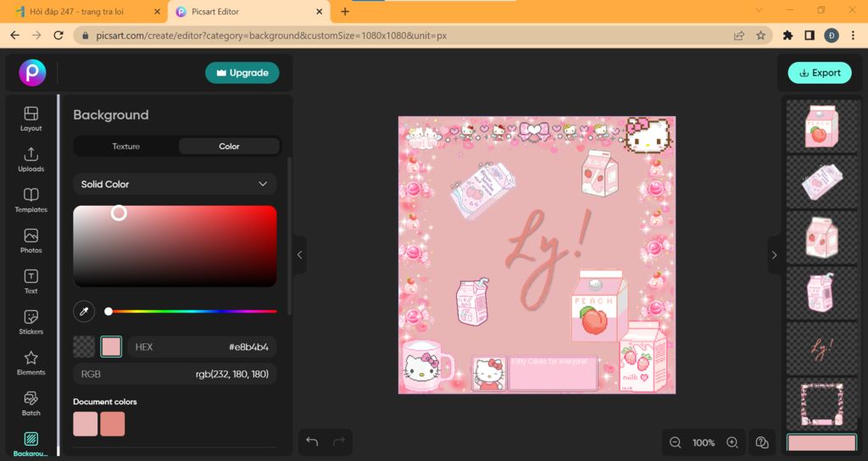The width and height of the screenshot is (868, 461).
Task: Click the hue slider handle
Action: click(108, 312)
